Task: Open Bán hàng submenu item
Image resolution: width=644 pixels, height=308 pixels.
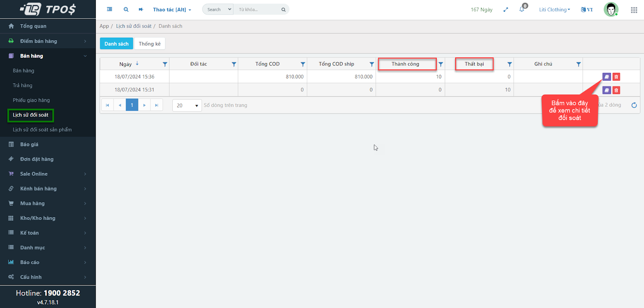Action: 23,71
